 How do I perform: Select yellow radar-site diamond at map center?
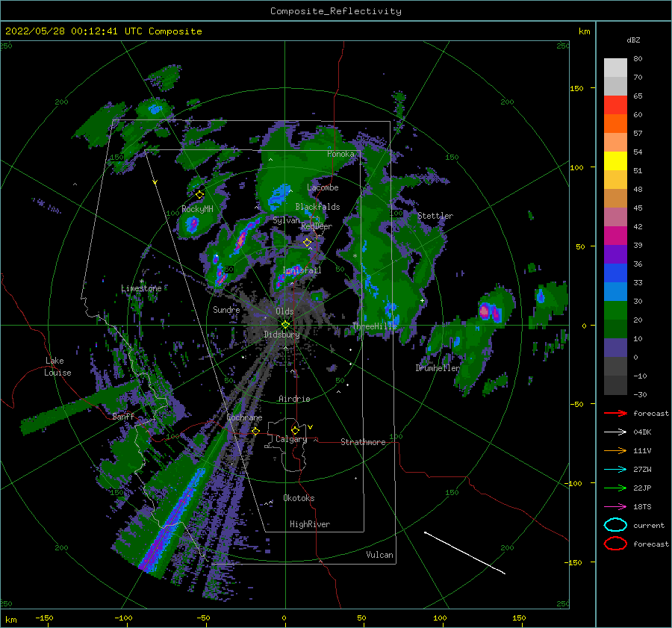285,325
